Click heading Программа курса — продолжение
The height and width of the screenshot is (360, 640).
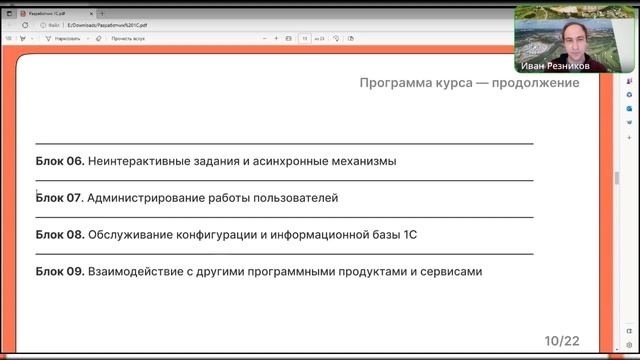pos(469,83)
